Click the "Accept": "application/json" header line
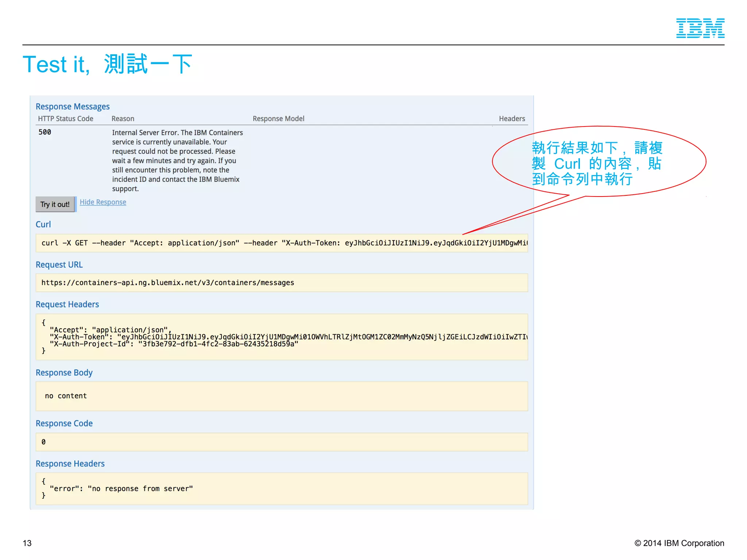Image resolution: width=747 pixels, height=560 pixels. [111, 330]
